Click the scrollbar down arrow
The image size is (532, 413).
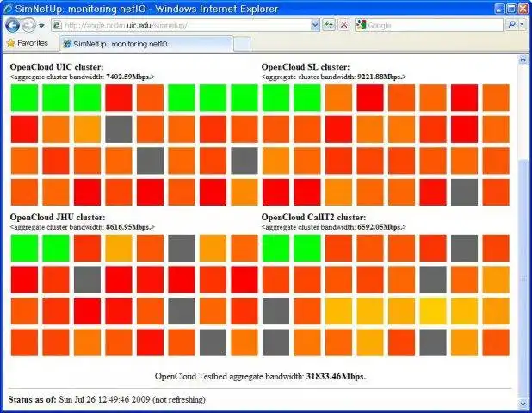tap(523, 404)
